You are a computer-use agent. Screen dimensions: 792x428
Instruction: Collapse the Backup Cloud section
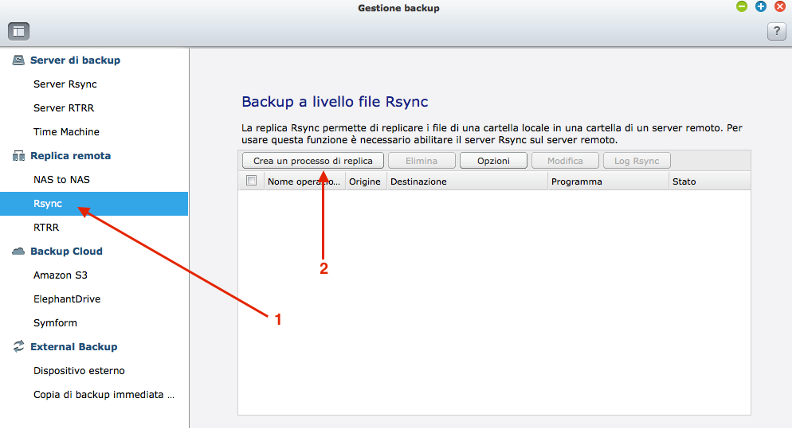(66, 251)
